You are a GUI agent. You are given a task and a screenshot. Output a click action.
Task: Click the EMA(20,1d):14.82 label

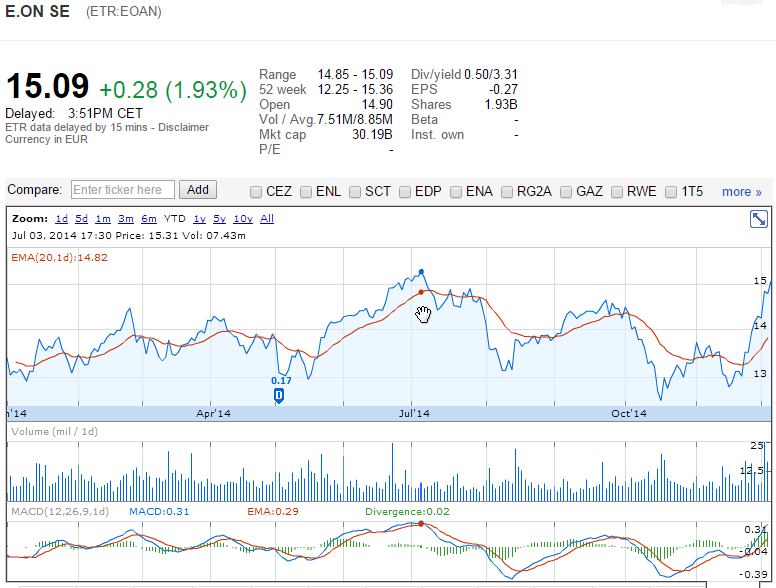tap(59, 258)
